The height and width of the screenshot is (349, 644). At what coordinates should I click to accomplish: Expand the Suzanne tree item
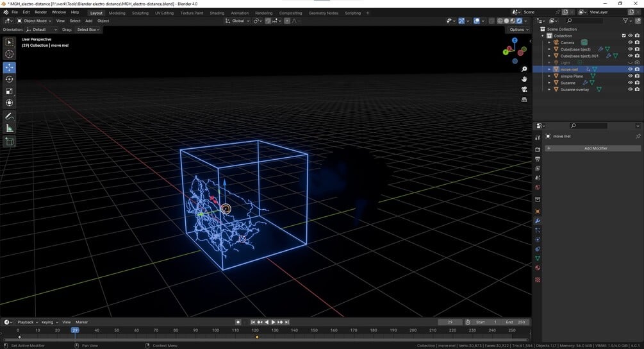[549, 83]
